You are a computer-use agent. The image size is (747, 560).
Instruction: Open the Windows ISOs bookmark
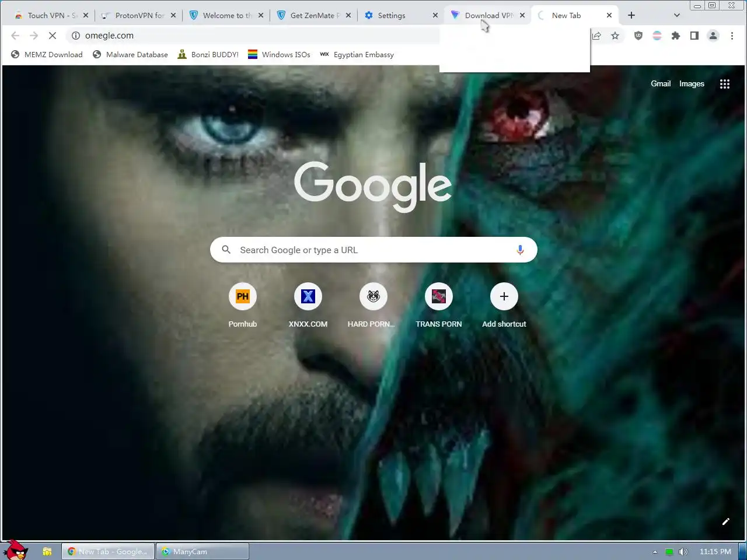(279, 55)
